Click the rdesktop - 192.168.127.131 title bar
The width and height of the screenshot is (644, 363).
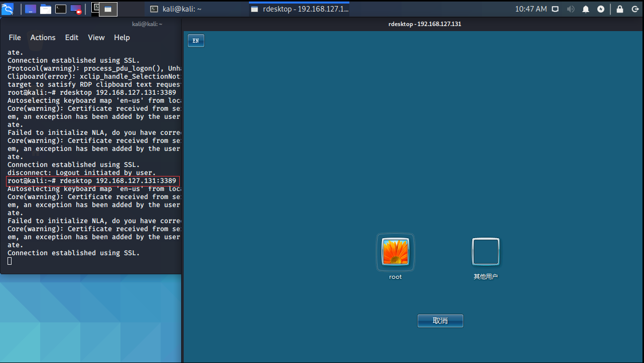click(x=414, y=24)
